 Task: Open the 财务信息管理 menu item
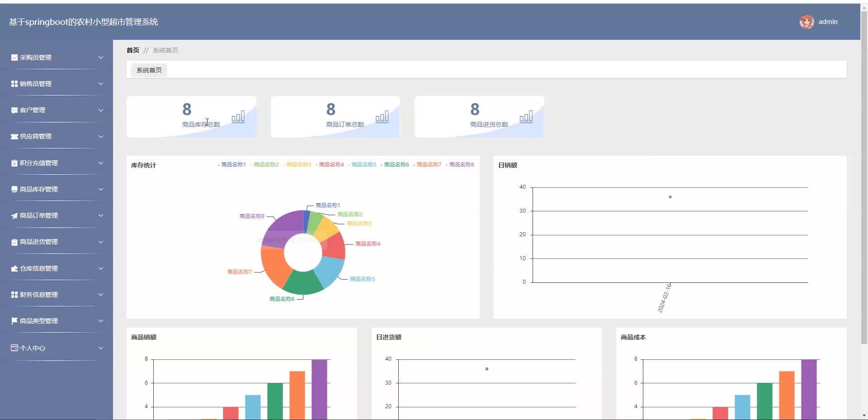click(x=57, y=295)
